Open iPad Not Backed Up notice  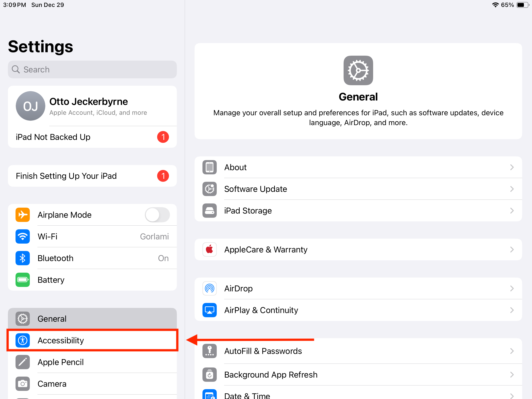[92, 137]
